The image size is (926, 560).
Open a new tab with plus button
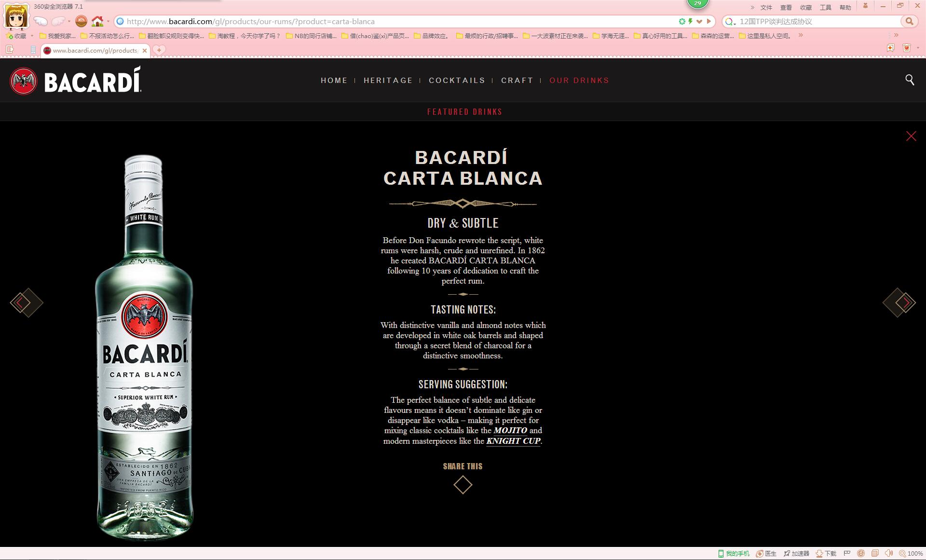159,50
